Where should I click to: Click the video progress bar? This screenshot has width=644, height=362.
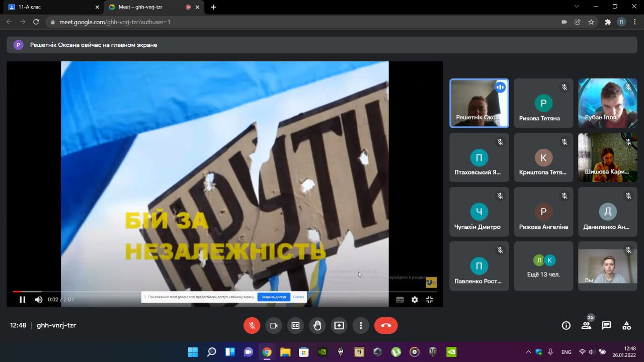[224, 291]
